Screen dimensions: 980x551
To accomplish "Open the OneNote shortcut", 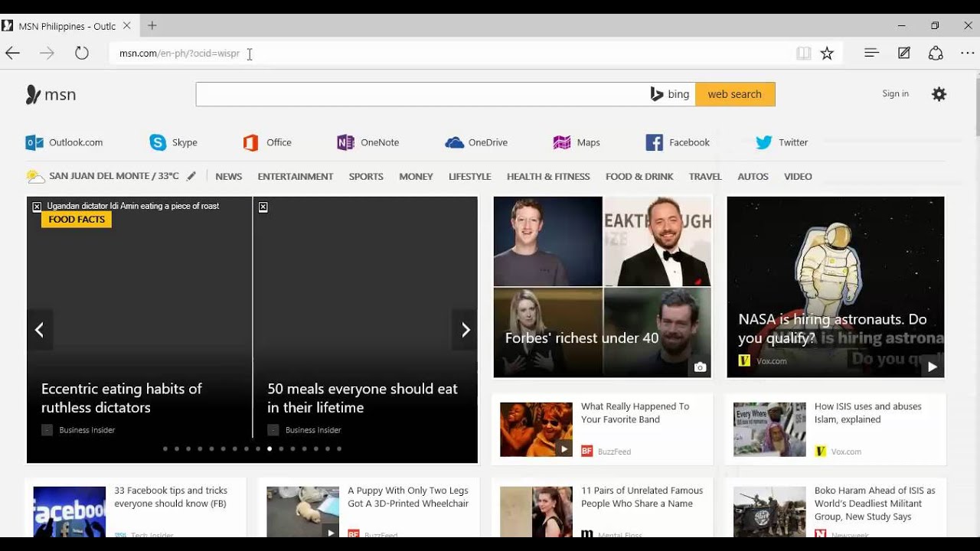I will point(368,142).
